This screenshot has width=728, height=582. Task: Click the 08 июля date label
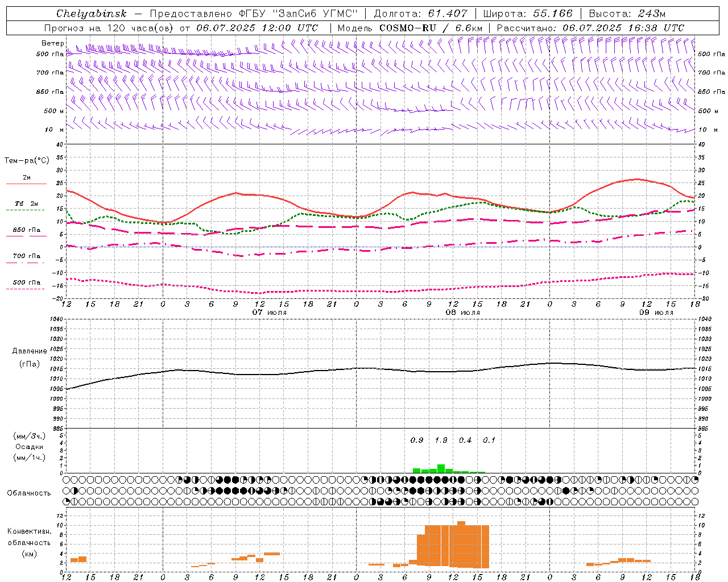point(462,313)
